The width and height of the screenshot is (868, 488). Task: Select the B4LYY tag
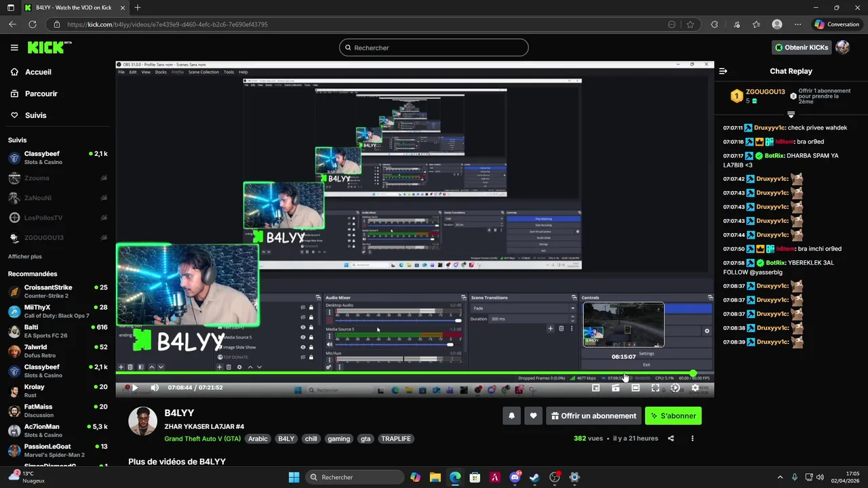pyautogui.click(x=286, y=439)
